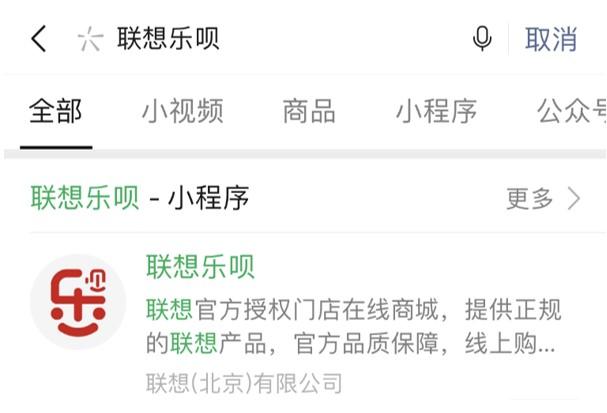Image resolution: width=607 pixels, height=413 pixels.
Task: Tap the back arrow icon
Action: (x=38, y=39)
